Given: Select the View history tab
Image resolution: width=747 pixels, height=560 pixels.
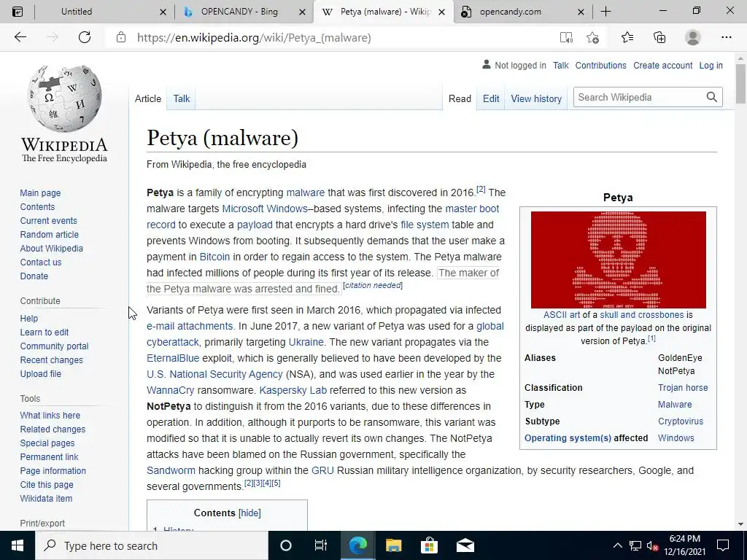Looking at the screenshot, I should (536, 98).
